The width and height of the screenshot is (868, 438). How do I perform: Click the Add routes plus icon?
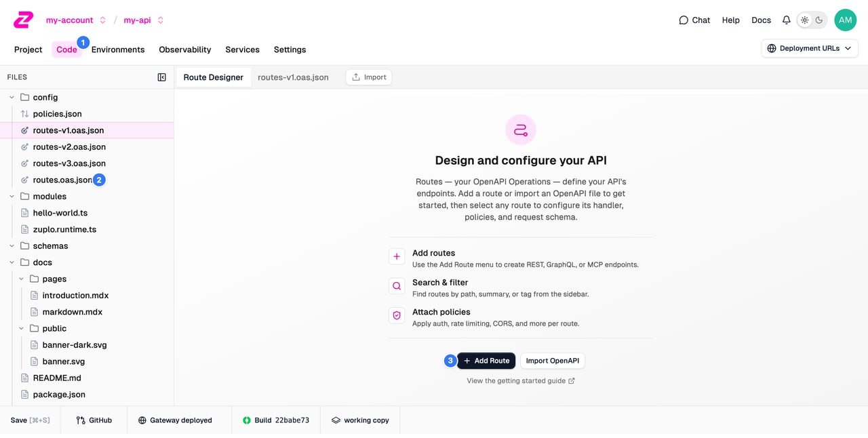pyautogui.click(x=397, y=257)
